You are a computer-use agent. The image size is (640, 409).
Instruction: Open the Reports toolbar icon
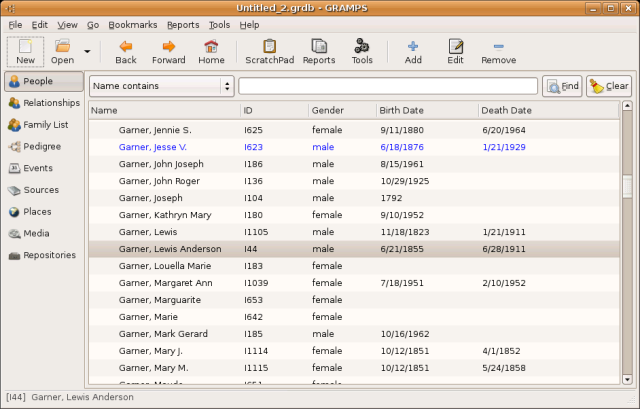point(318,51)
